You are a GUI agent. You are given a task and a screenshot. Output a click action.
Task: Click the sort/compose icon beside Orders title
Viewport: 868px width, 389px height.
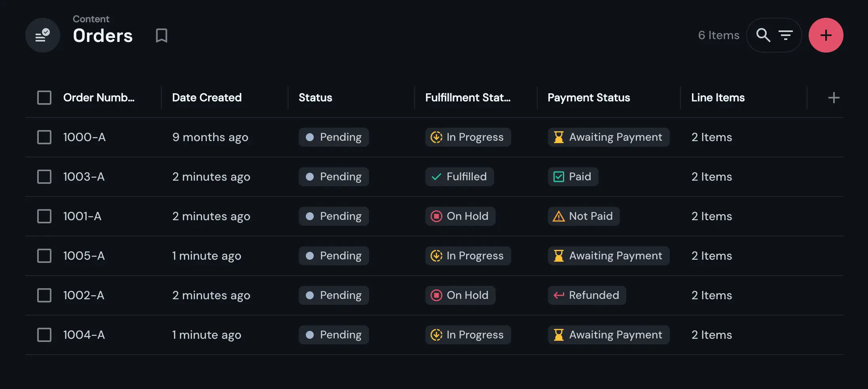click(42, 35)
